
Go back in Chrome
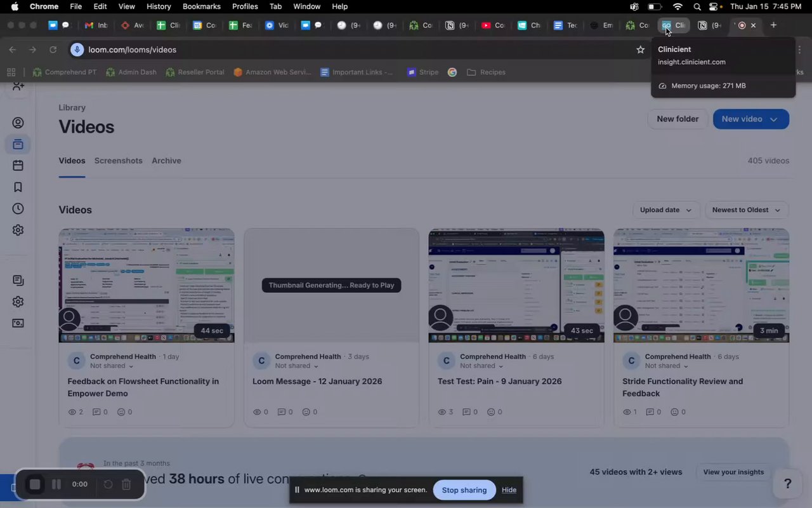coord(12,50)
